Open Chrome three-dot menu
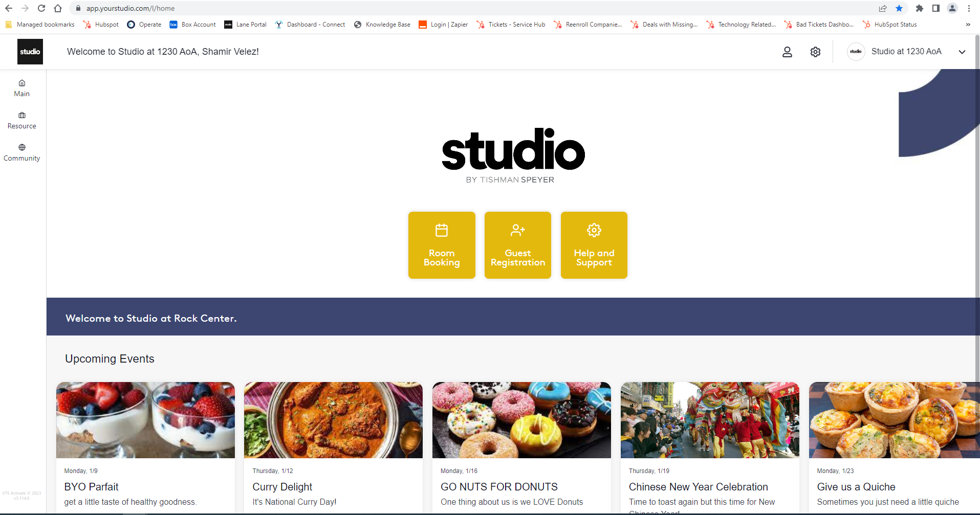 tap(969, 8)
